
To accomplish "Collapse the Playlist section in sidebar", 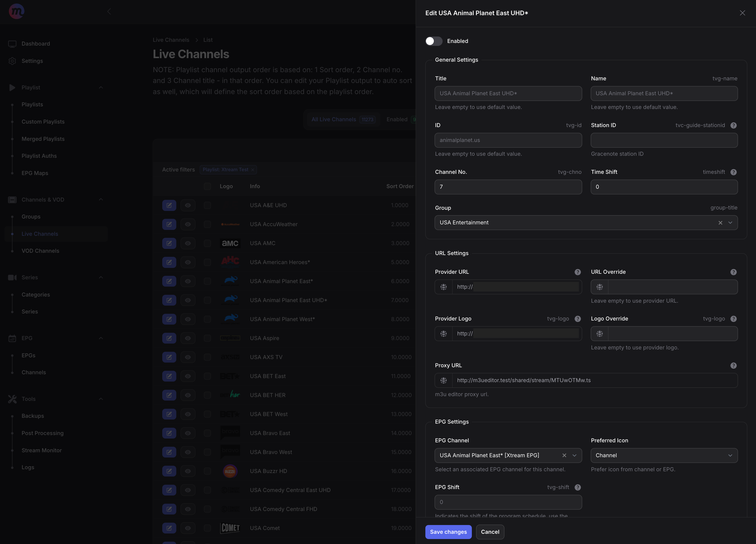I will click(101, 87).
